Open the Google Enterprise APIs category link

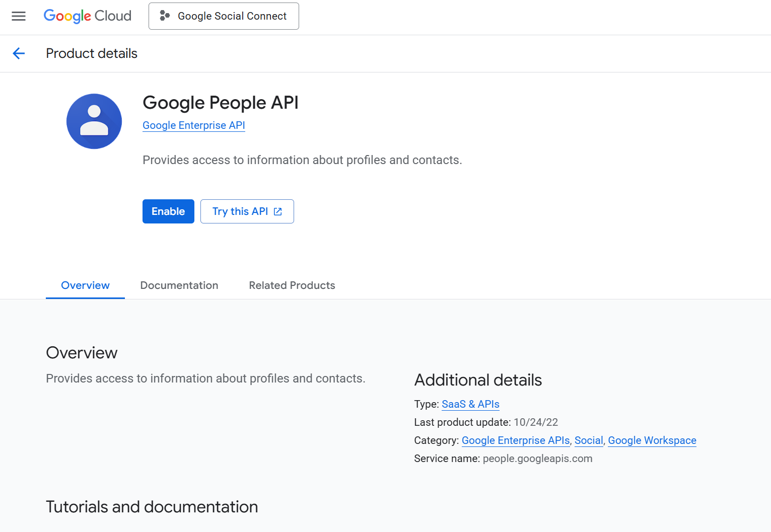(x=516, y=440)
